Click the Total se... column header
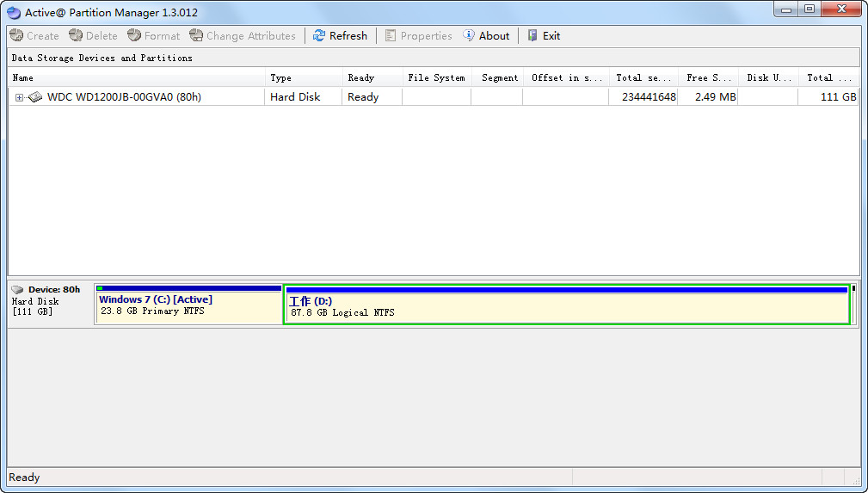The height and width of the screenshot is (493, 868). click(x=643, y=77)
